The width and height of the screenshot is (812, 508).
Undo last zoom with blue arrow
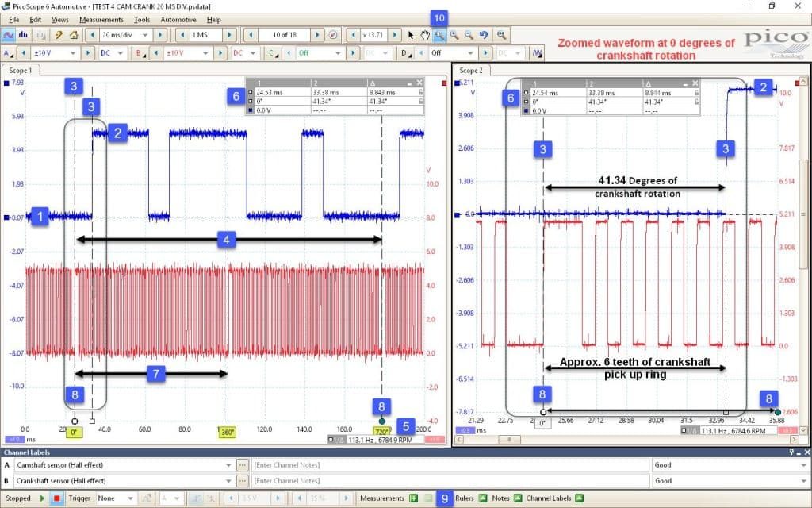(483, 35)
